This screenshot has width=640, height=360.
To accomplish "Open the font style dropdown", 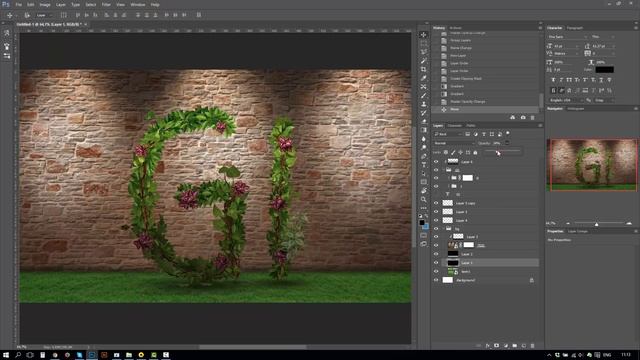I will [603, 37].
